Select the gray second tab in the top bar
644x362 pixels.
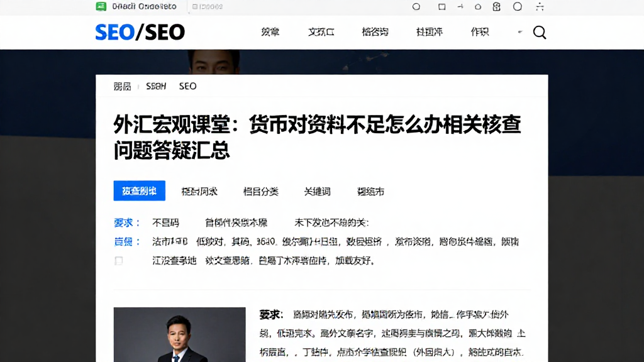point(208,6)
